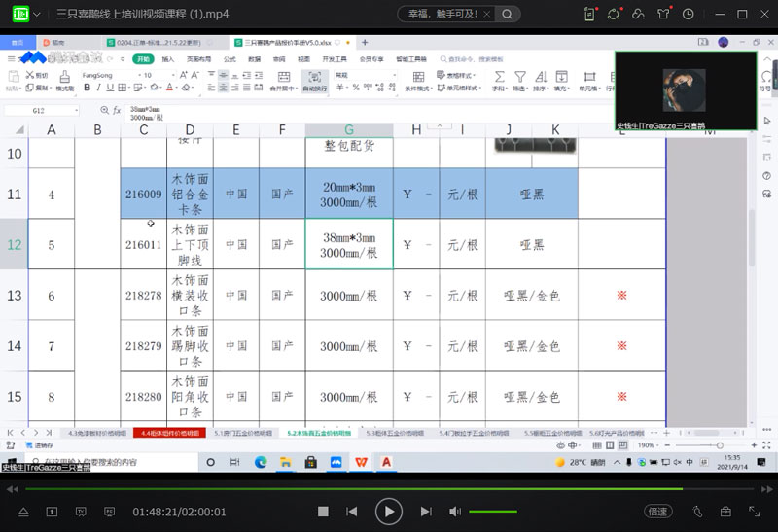Image resolution: width=778 pixels, height=532 pixels.
Task: Select cell containing 216009
Action: 143,194
